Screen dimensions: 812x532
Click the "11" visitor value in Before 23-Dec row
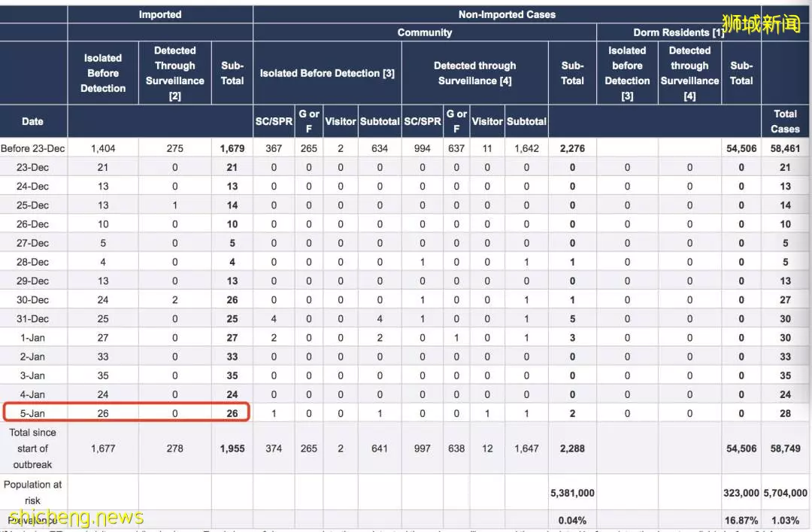[487, 148]
